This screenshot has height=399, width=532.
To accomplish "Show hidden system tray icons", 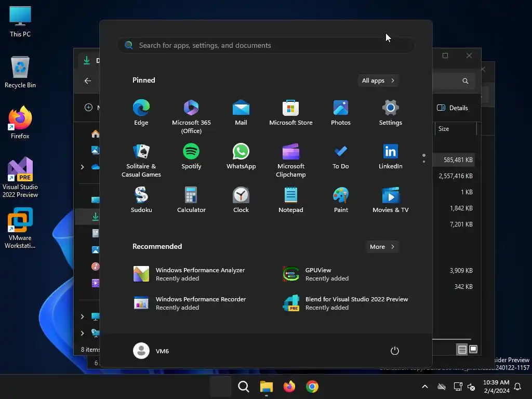I will [x=425, y=387].
